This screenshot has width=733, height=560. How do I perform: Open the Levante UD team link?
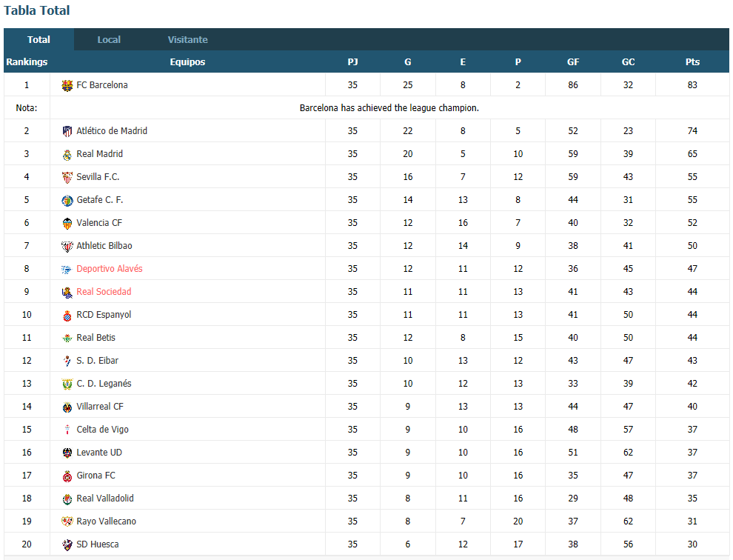[99, 452]
